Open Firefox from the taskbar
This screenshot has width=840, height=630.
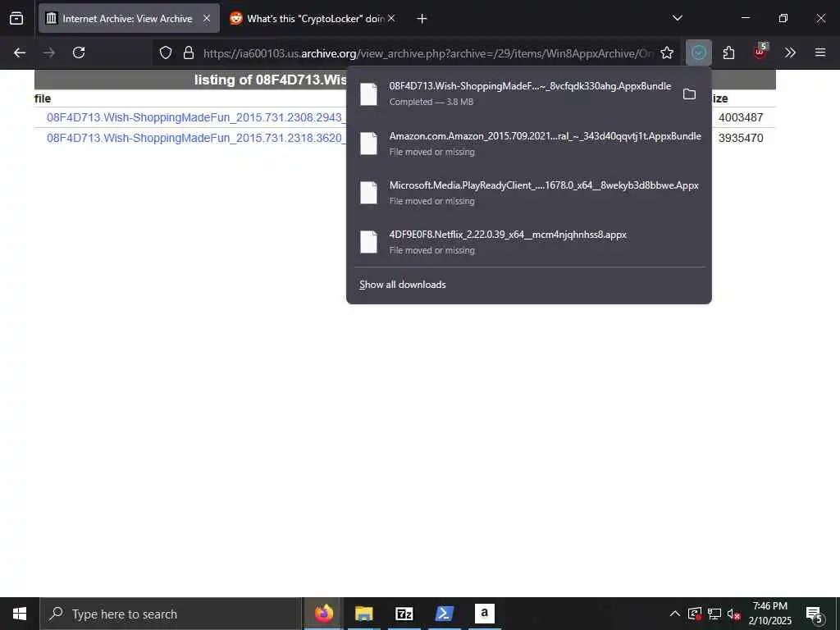click(323, 614)
